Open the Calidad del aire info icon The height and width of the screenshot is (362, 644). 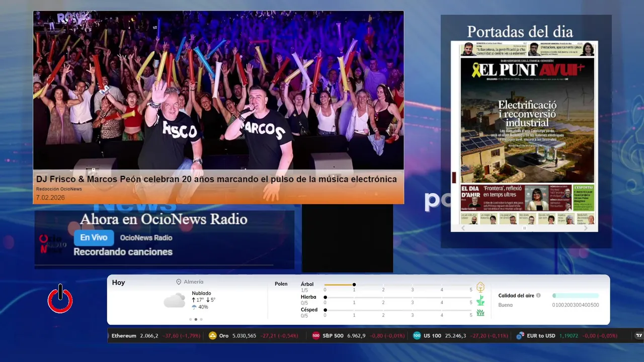pyautogui.click(x=538, y=296)
